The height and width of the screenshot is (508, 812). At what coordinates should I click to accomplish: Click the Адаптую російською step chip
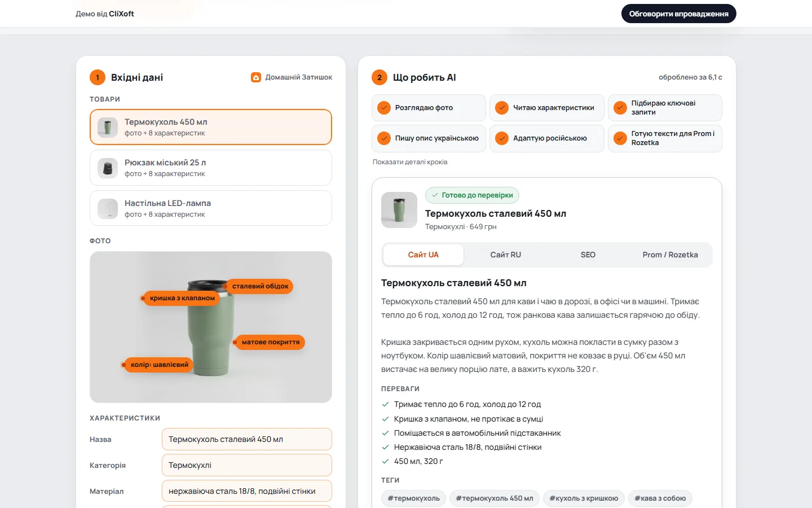(547, 138)
